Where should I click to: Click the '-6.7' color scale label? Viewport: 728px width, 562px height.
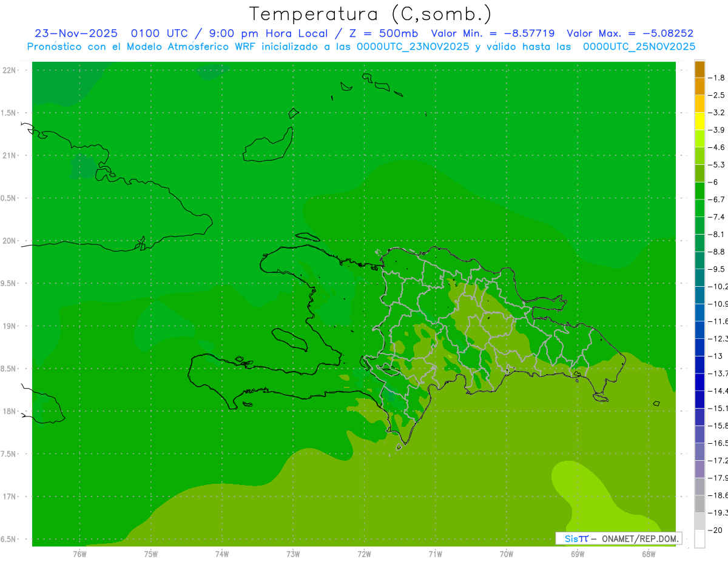click(718, 199)
